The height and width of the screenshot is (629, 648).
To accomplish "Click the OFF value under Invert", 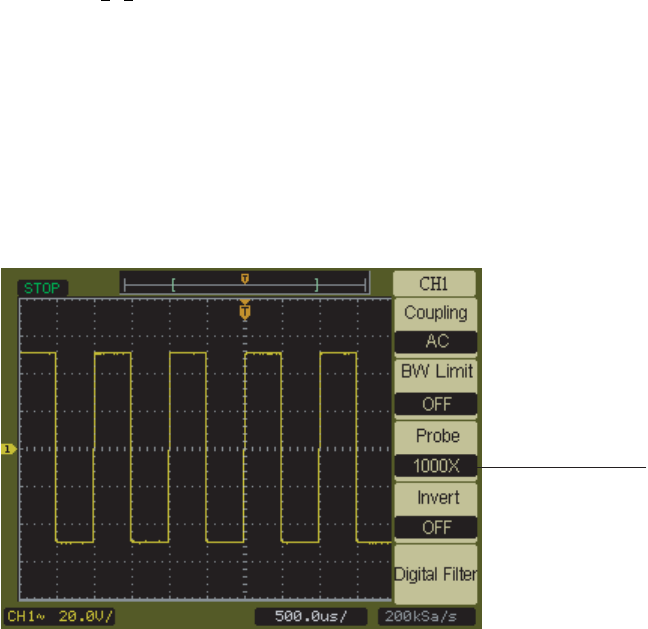I will (x=436, y=528).
